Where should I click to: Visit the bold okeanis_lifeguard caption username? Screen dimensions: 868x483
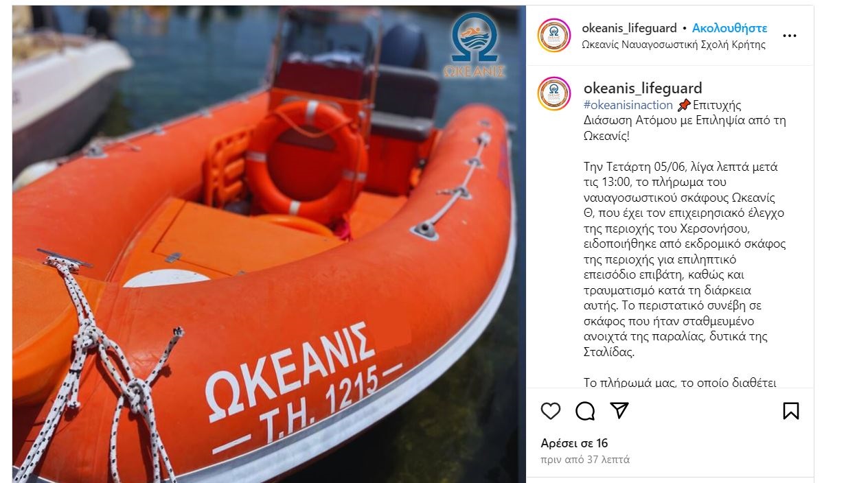point(643,88)
